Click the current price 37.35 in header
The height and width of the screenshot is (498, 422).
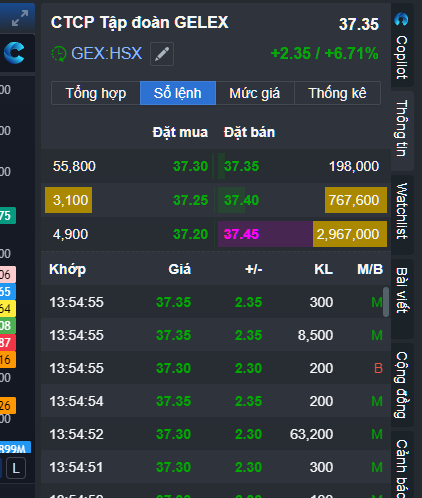[x=359, y=24]
